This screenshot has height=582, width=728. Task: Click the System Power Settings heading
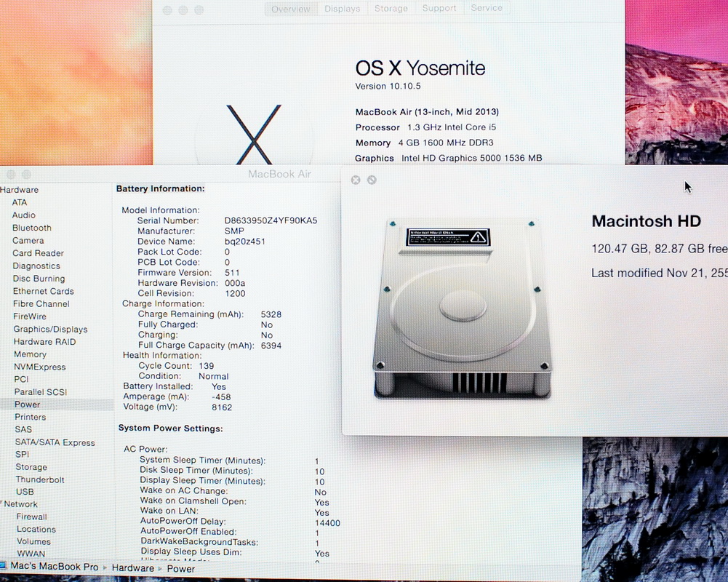coord(170,428)
